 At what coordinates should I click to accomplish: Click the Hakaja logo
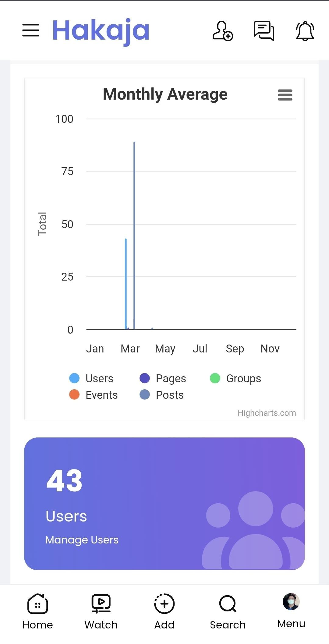[101, 30]
